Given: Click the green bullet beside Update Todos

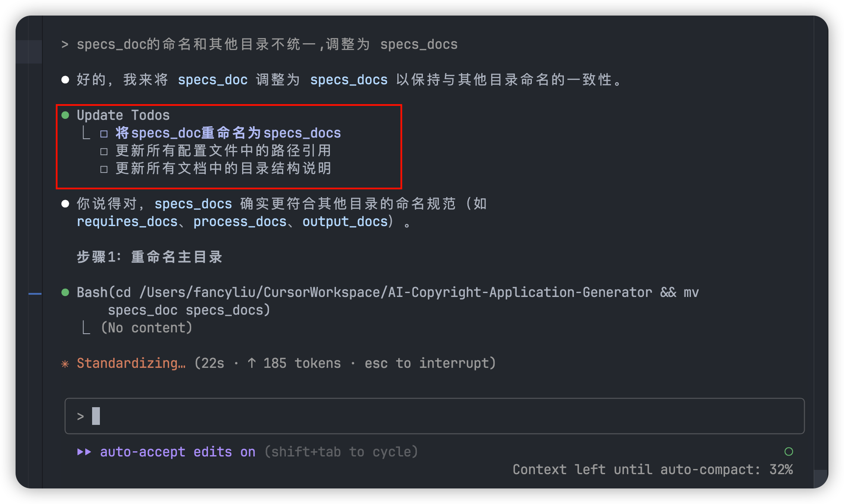Looking at the screenshot, I should coord(65,115).
